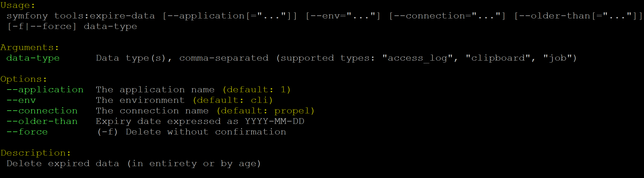Viewport: 644px width, 178px height.
Task: Click "[-f|--force]" in the usage syntax
Action: click(x=42, y=27)
